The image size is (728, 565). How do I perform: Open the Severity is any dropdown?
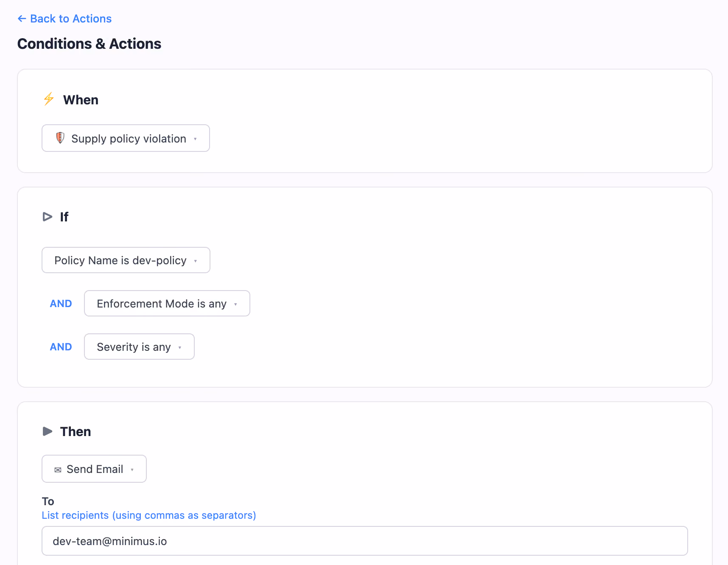pyautogui.click(x=139, y=347)
